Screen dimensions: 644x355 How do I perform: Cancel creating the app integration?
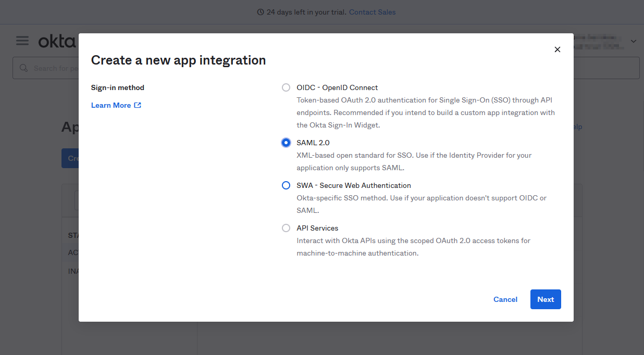tap(505, 299)
